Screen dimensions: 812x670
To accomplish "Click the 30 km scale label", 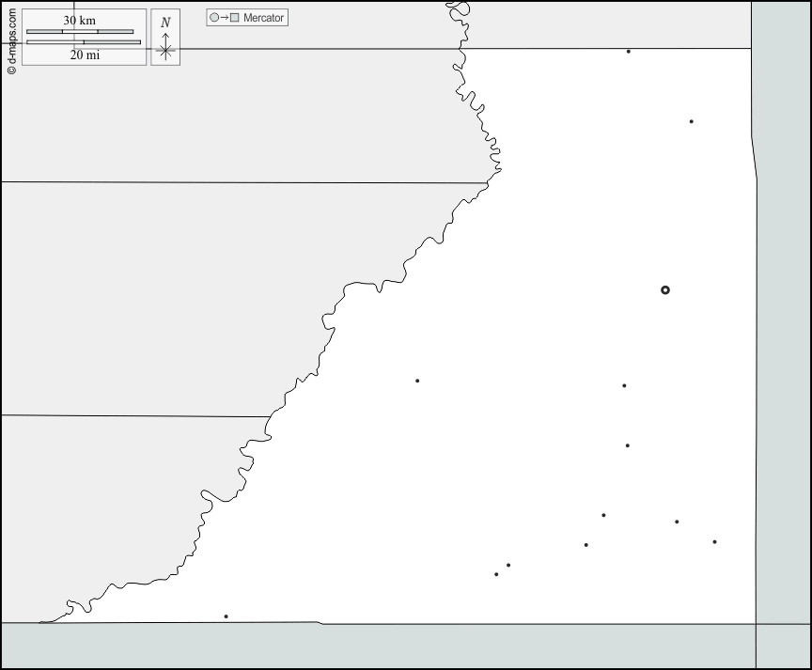I will pos(80,21).
